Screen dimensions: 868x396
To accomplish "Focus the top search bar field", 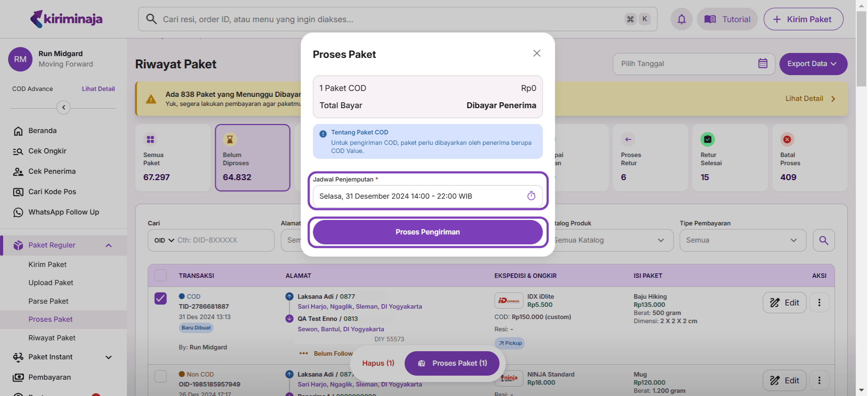I will point(389,19).
